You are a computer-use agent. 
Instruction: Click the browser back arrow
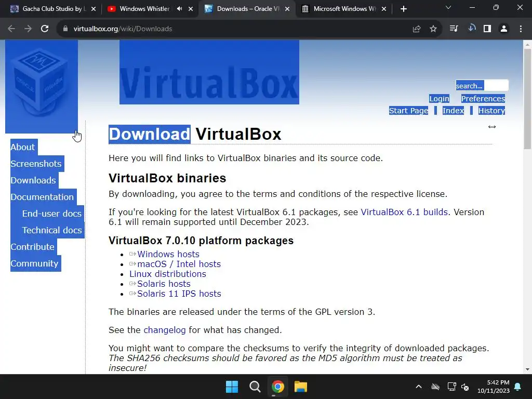point(11,29)
